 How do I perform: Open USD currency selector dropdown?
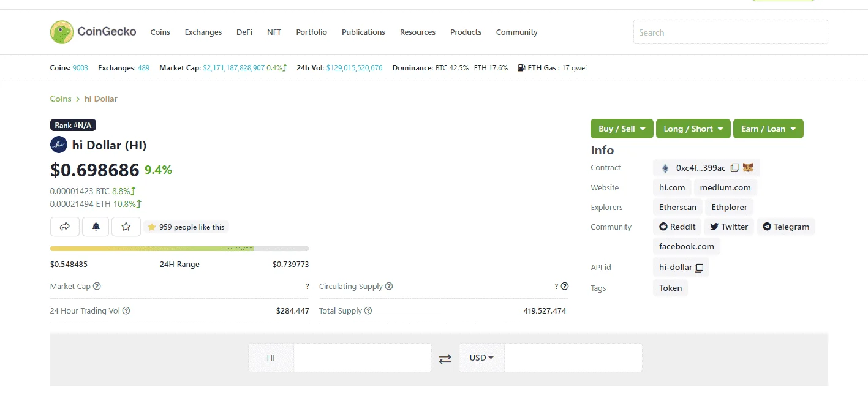[481, 358]
